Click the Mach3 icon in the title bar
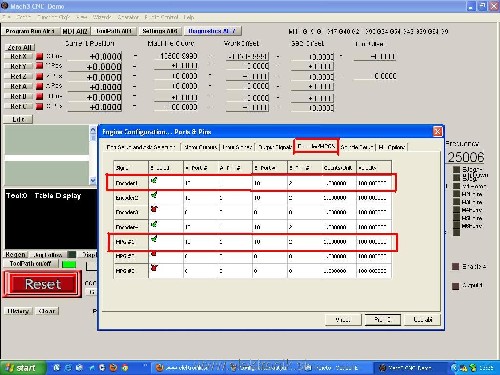This screenshot has height=375, width=500. pyautogui.click(x=5, y=6)
